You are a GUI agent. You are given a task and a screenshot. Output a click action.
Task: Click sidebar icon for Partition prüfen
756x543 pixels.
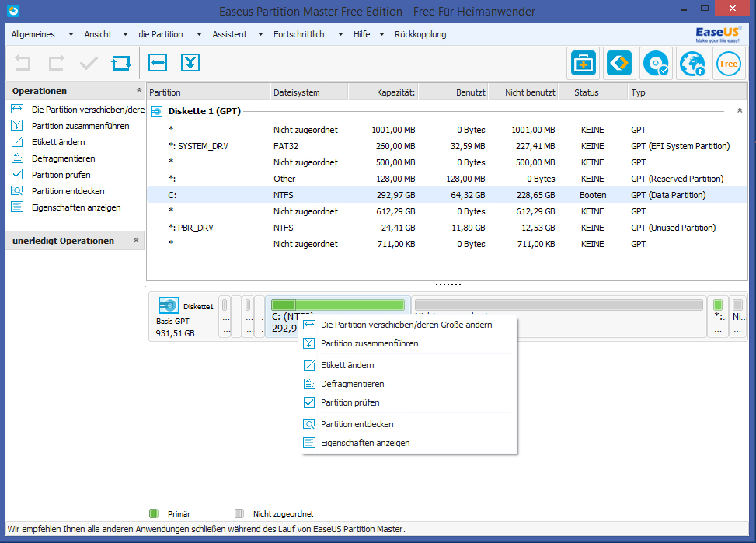17,174
